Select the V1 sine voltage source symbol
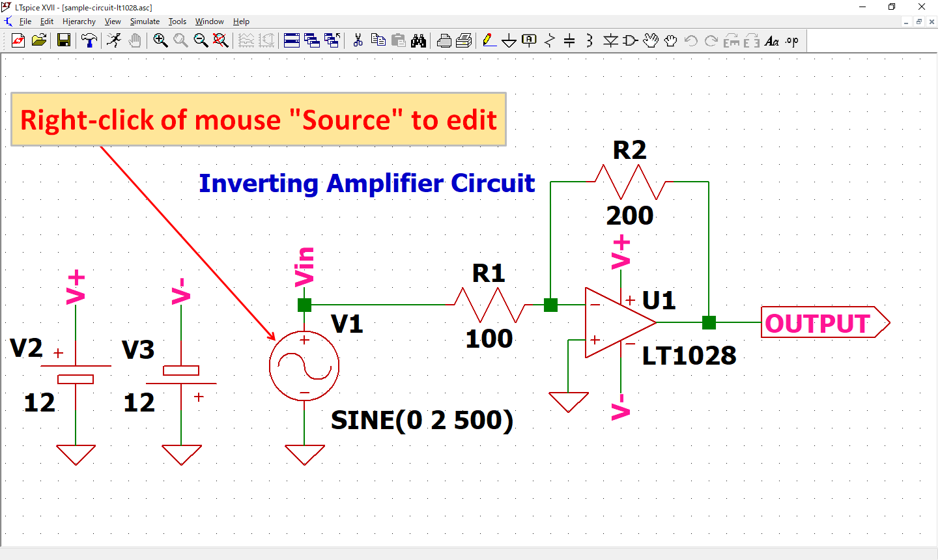Viewport: 938px width, 560px height. 304,365
